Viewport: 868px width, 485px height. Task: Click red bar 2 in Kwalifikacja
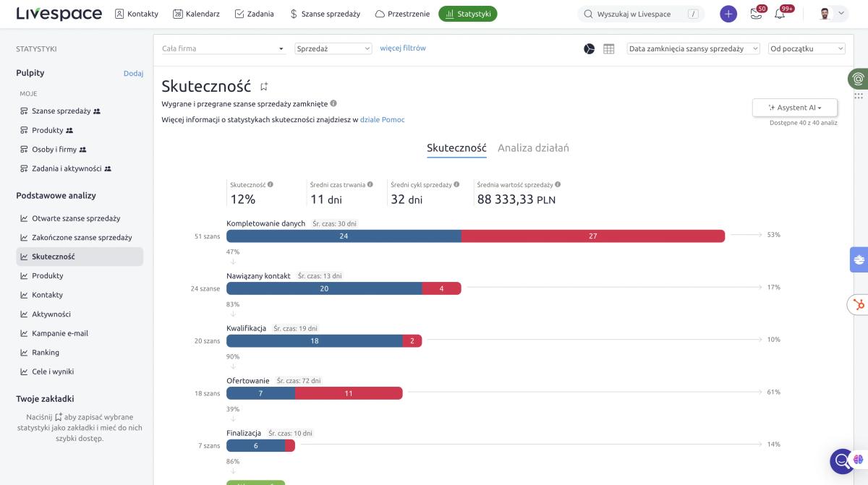[412, 340]
